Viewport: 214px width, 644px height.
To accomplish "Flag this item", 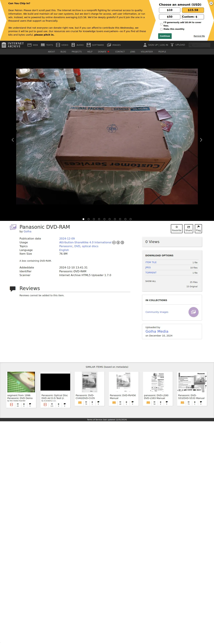I will (x=198, y=229).
